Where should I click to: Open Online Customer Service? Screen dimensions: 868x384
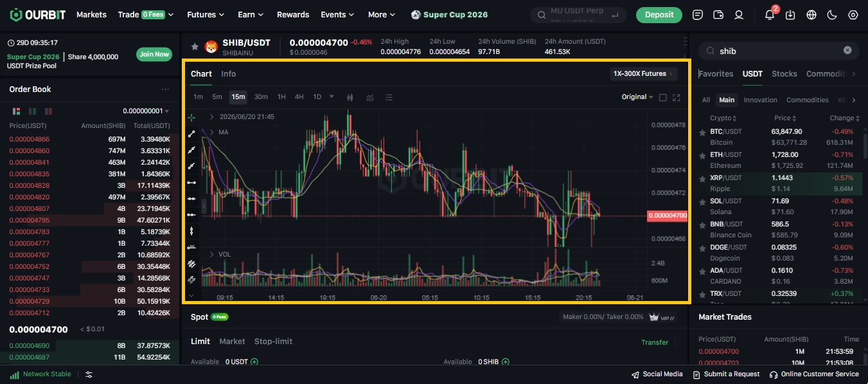(x=814, y=374)
